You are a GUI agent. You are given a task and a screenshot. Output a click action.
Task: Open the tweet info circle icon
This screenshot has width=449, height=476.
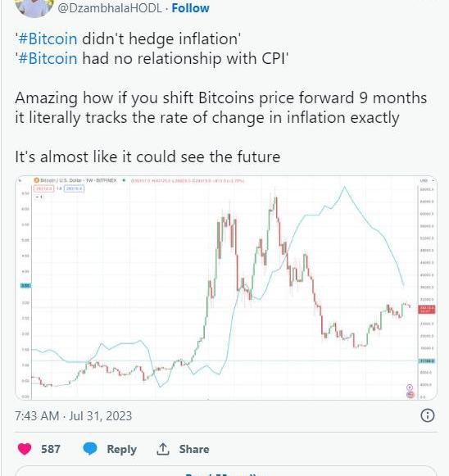coord(428,415)
